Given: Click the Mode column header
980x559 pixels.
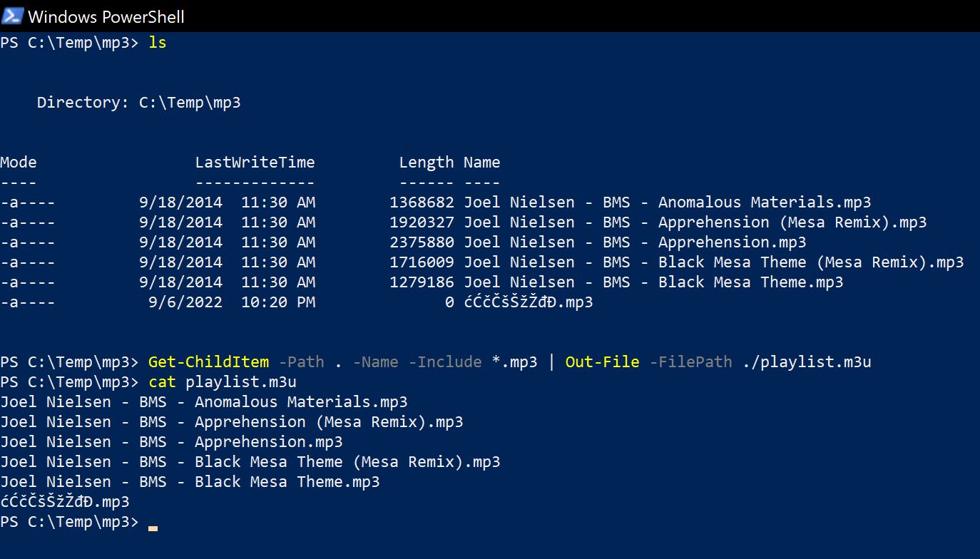Looking at the screenshot, I should click(x=19, y=163).
